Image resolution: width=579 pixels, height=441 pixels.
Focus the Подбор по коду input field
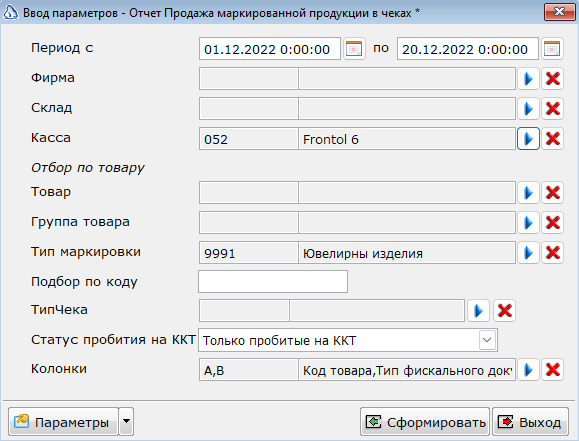pos(273,281)
